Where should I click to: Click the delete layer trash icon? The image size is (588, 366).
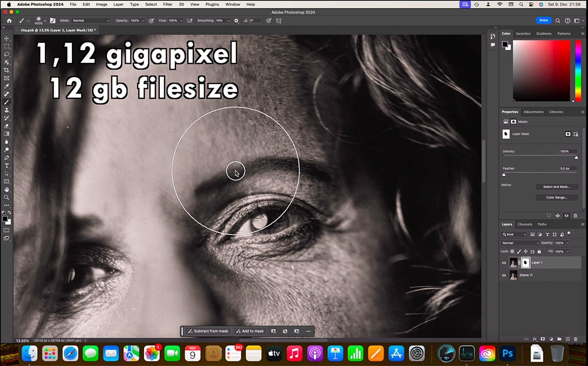click(x=576, y=339)
